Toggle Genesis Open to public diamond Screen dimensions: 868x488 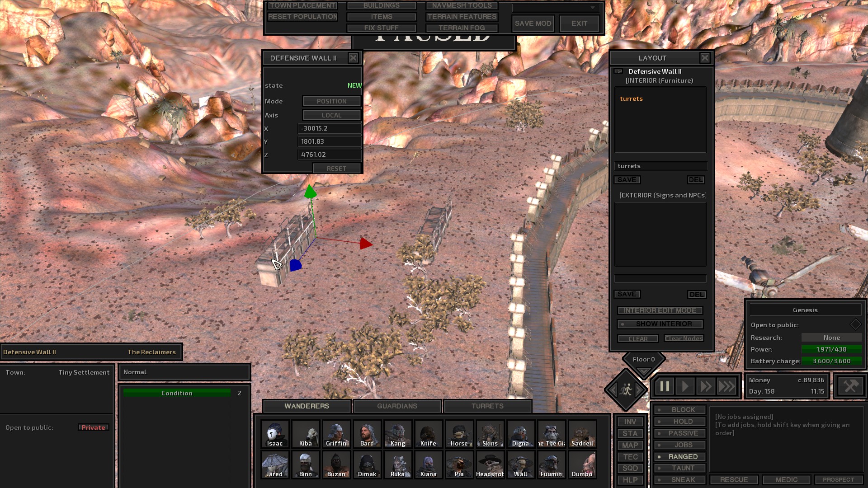[x=855, y=324]
